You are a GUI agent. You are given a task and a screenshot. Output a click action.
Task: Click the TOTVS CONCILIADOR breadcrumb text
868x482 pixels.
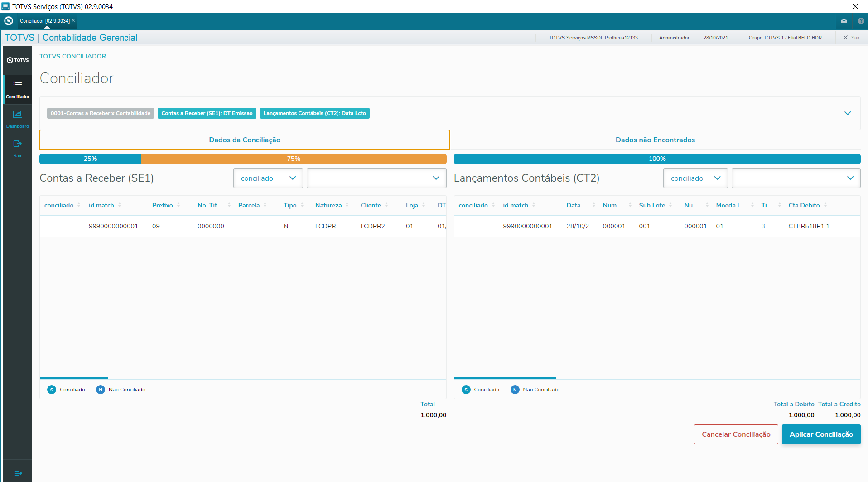tap(73, 56)
